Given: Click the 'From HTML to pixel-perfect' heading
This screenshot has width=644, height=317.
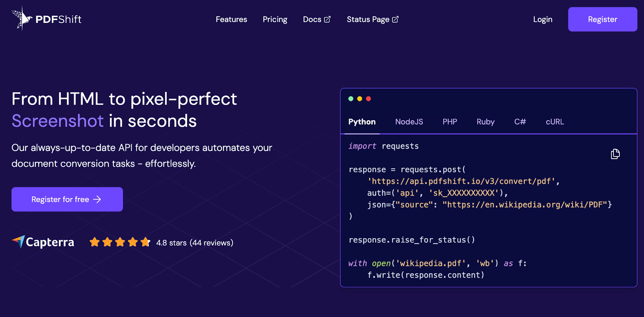Looking at the screenshot, I should (x=124, y=99).
